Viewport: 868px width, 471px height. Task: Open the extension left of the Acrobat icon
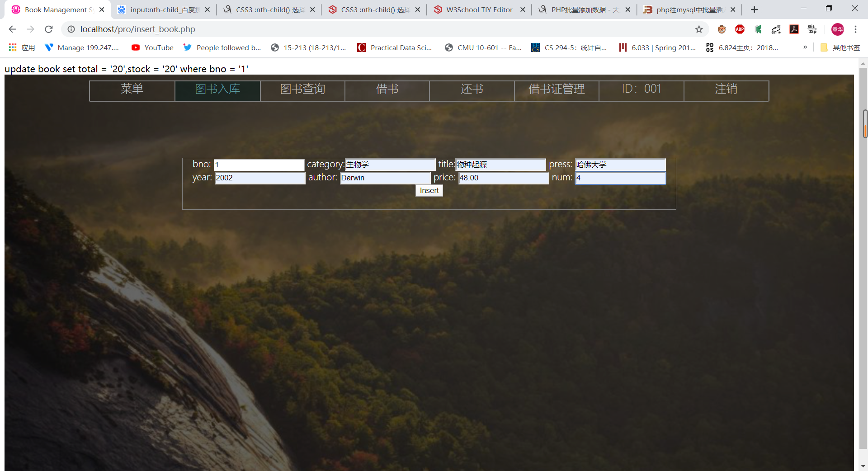776,29
